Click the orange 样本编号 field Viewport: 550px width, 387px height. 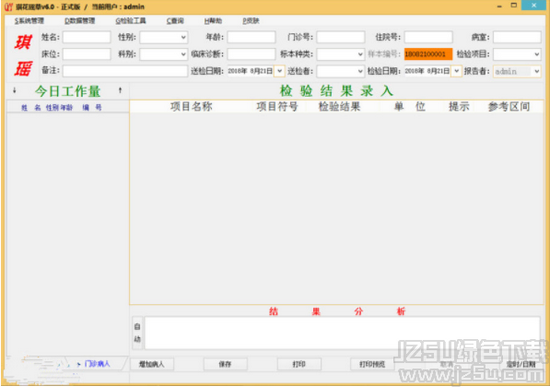pos(428,54)
